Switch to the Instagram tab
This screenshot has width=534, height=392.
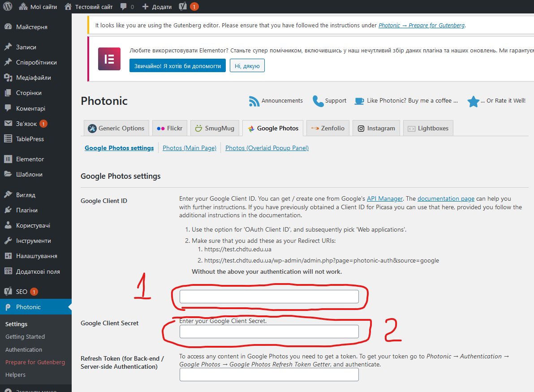(x=376, y=128)
